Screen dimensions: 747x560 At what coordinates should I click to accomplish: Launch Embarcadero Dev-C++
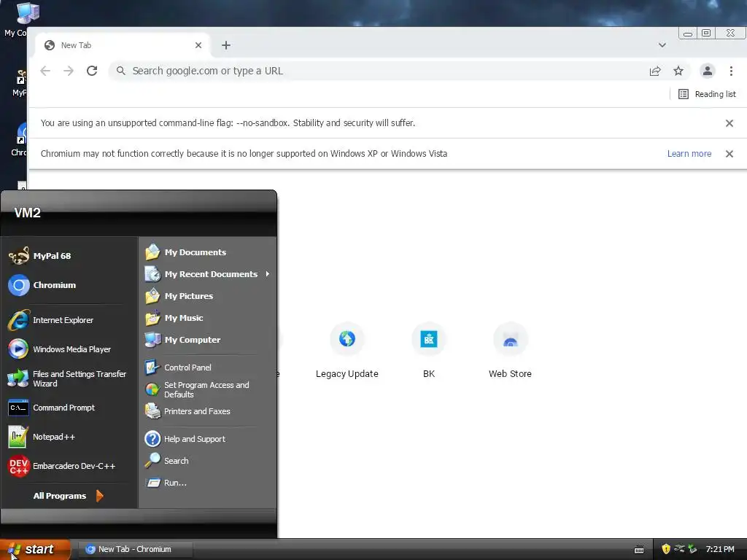69,466
